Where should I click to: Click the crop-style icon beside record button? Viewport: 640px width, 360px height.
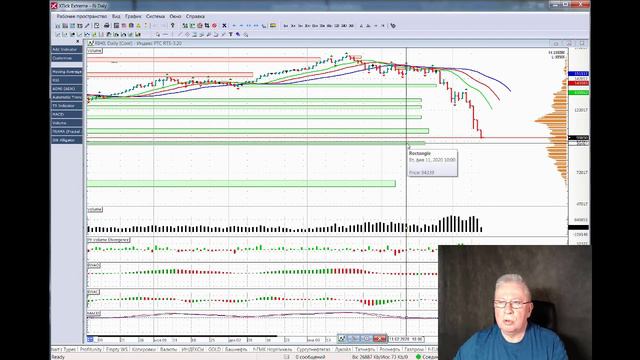click(207, 26)
